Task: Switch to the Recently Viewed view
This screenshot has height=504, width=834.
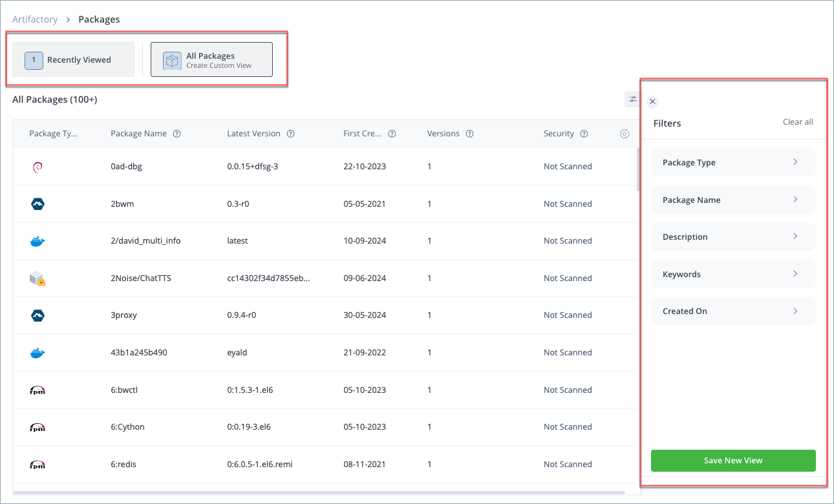Action: click(x=72, y=59)
